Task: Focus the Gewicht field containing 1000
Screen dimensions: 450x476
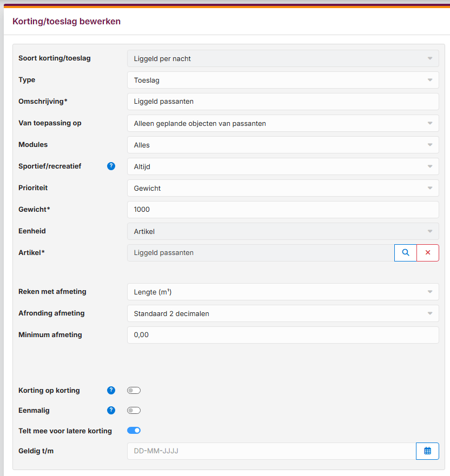Action: click(282, 210)
